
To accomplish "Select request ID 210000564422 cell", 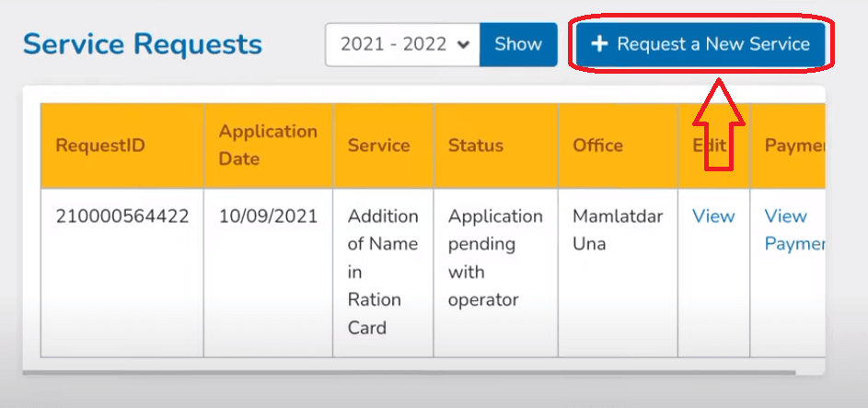I will 122,216.
